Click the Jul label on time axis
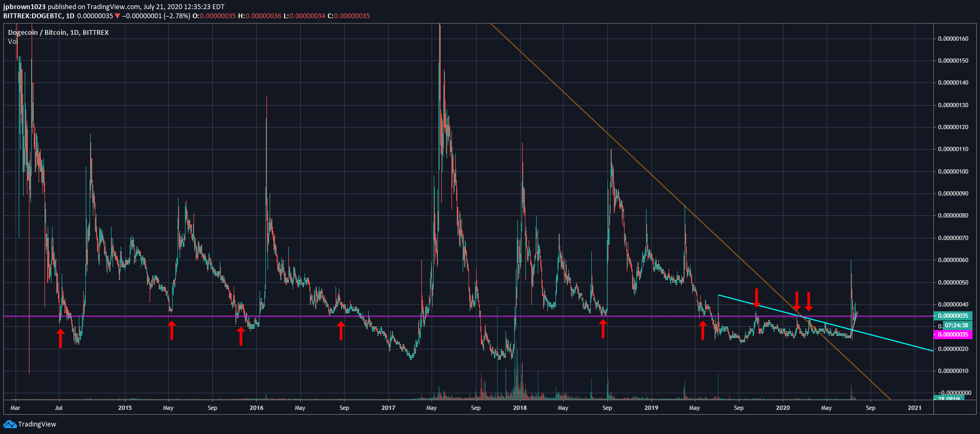 tap(58, 408)
